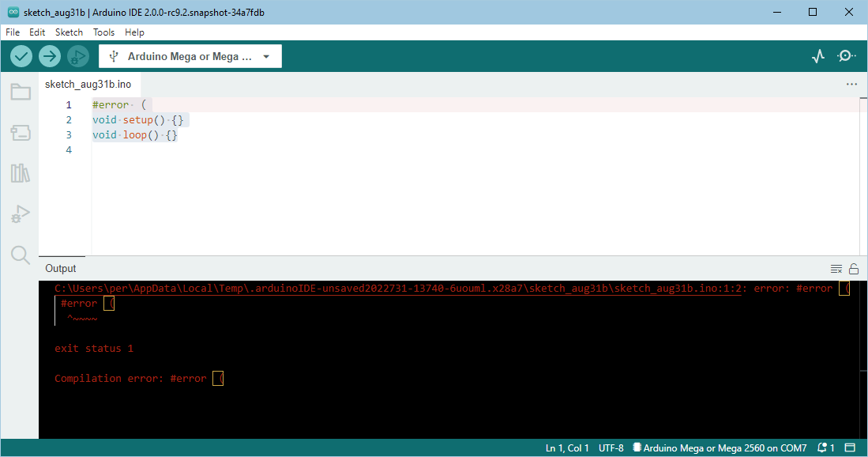Toggle bottom panel icon in status bar

(x=851, y=448)
